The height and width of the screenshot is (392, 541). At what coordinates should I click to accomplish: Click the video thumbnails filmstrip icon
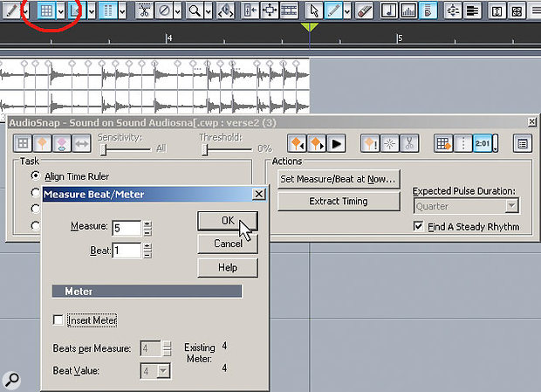tap(289, 10)
